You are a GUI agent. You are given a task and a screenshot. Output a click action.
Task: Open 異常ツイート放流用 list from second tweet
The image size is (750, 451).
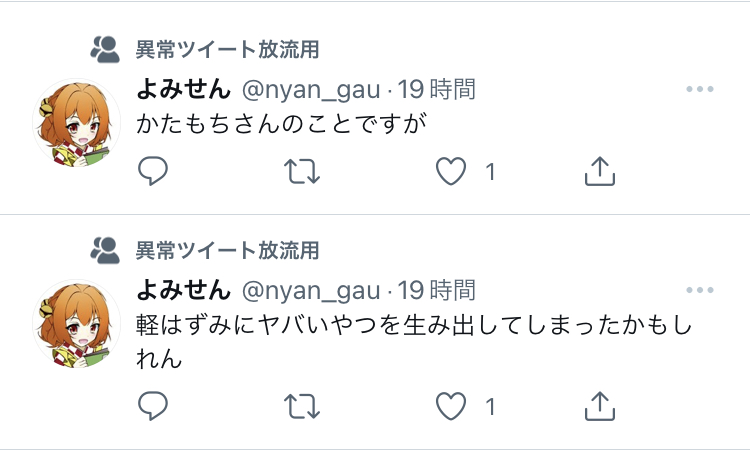point(227,249)
